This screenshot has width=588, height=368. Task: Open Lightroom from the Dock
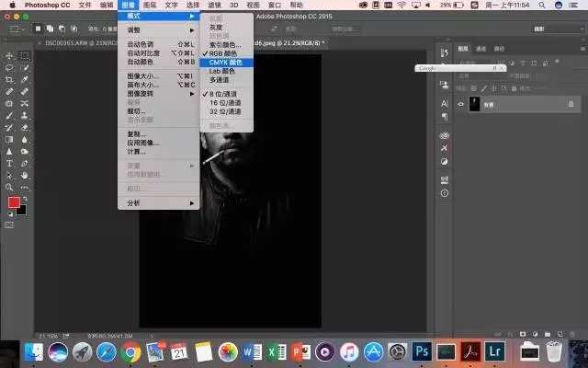tap(495, 351)
